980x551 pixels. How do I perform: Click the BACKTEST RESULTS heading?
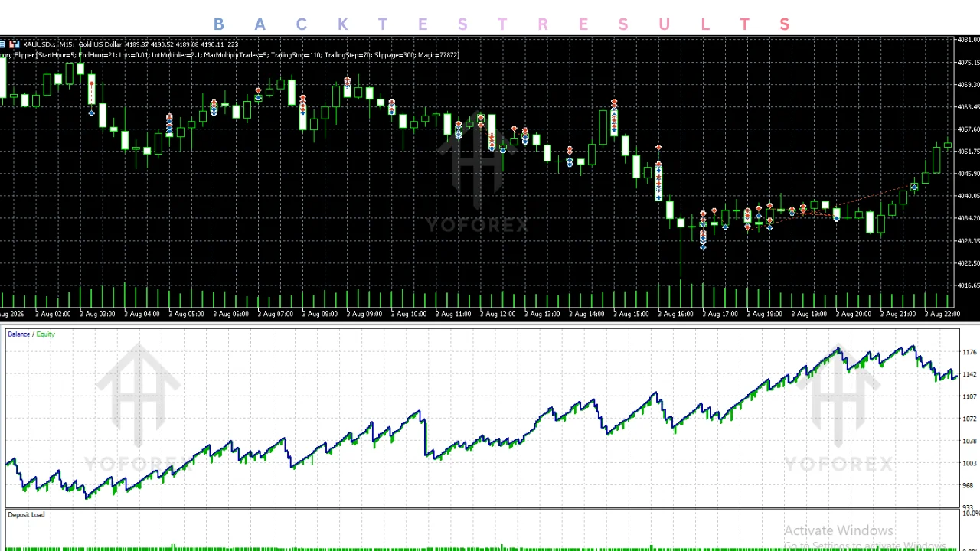[501, 24]
